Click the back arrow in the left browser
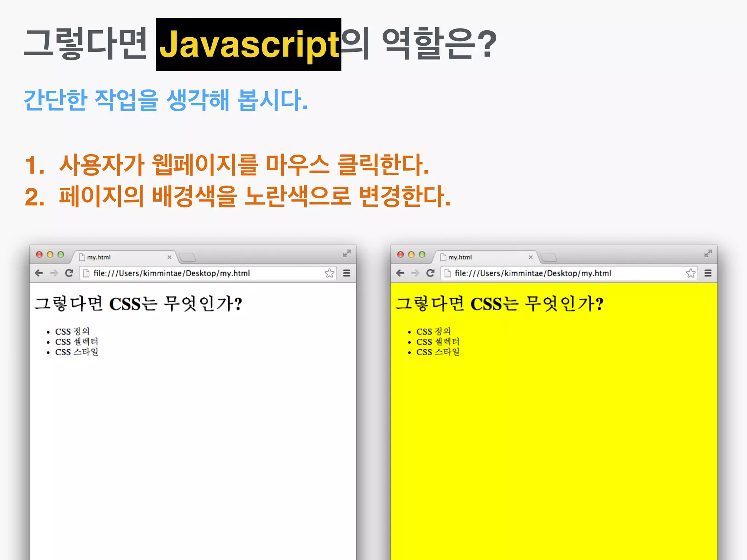Image resolution: width=747 pixels, height=560 pixels. 39,273
